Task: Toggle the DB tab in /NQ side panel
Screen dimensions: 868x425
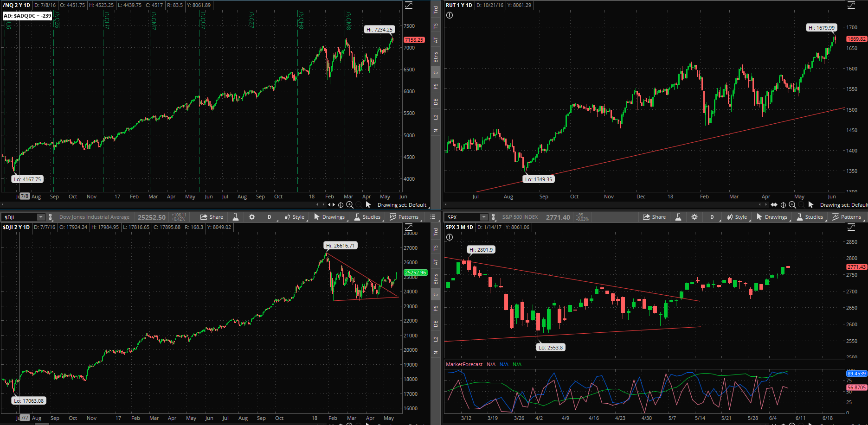Action: [436, 101]
